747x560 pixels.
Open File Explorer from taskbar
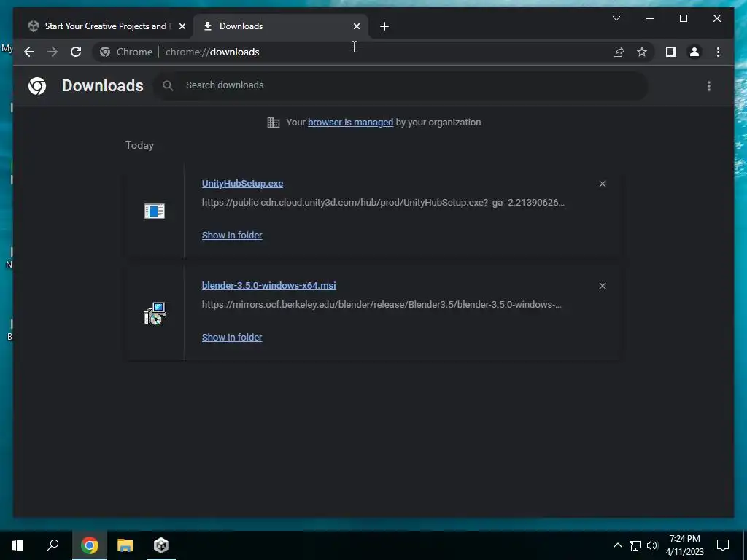tap(125, 545)
